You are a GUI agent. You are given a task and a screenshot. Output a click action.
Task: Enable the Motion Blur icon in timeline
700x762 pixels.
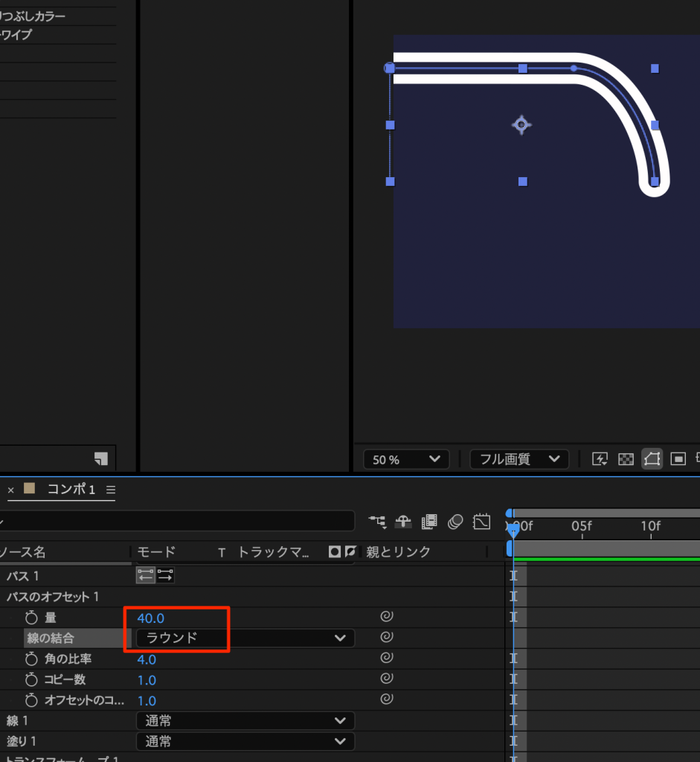(x=455, y=522)
